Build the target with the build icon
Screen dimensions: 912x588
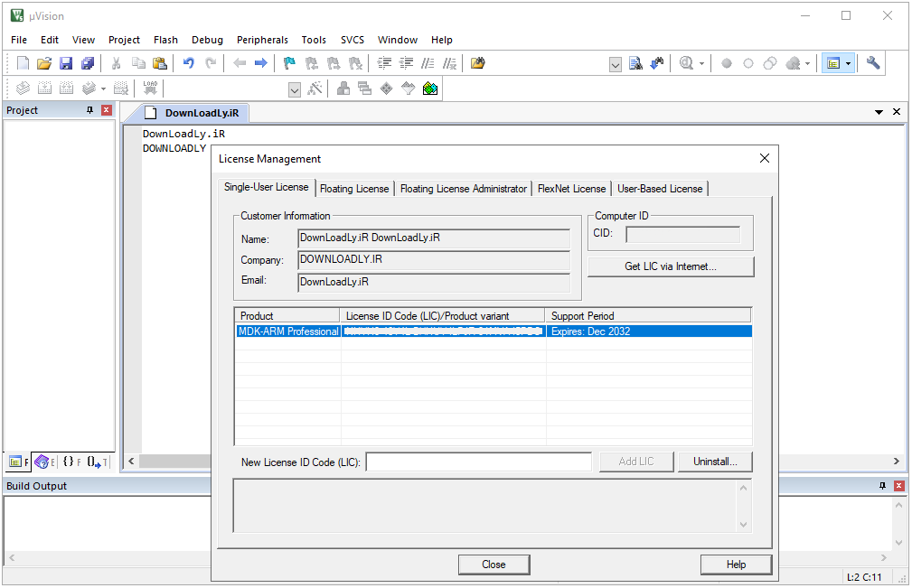[45, 89]
